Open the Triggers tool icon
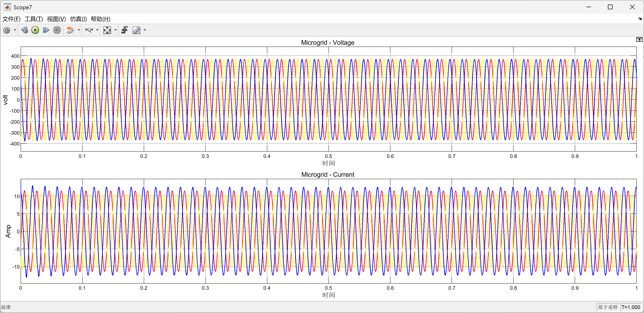 125,30
